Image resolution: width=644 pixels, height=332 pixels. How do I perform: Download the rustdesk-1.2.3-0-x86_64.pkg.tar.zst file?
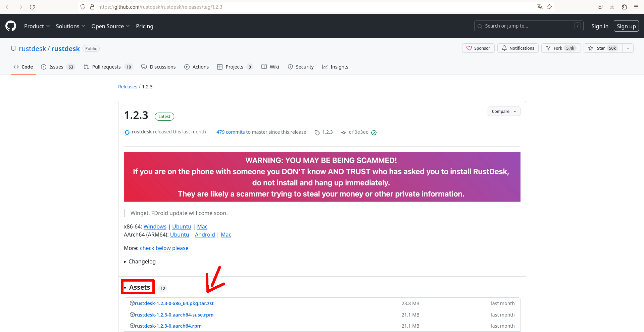174,303
